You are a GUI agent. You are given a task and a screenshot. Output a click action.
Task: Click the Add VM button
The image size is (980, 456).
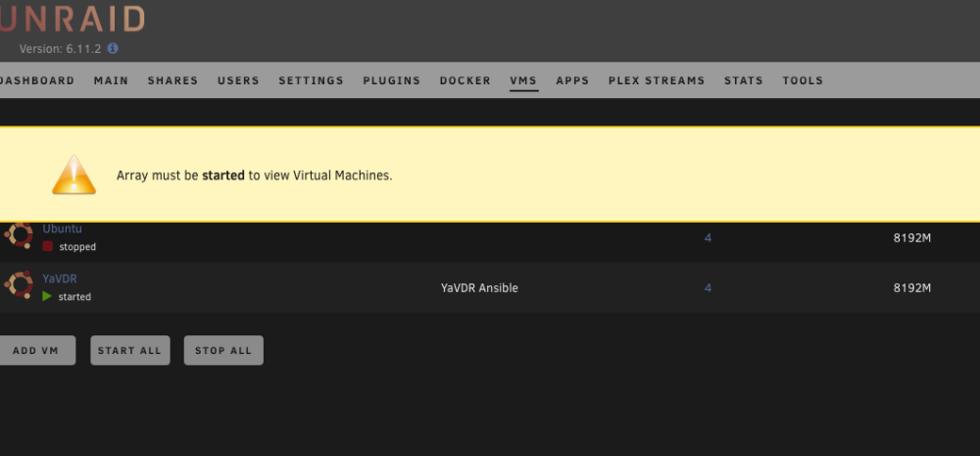point(36,350)
